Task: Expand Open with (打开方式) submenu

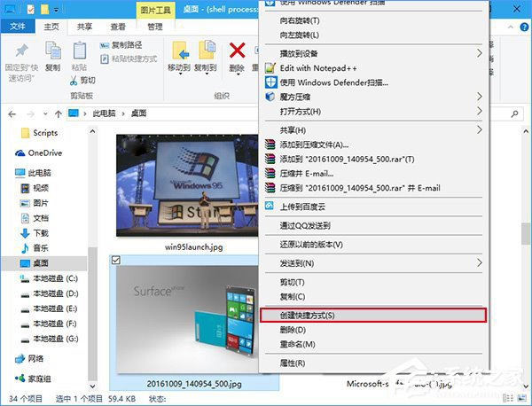Action: pos(373,112)
